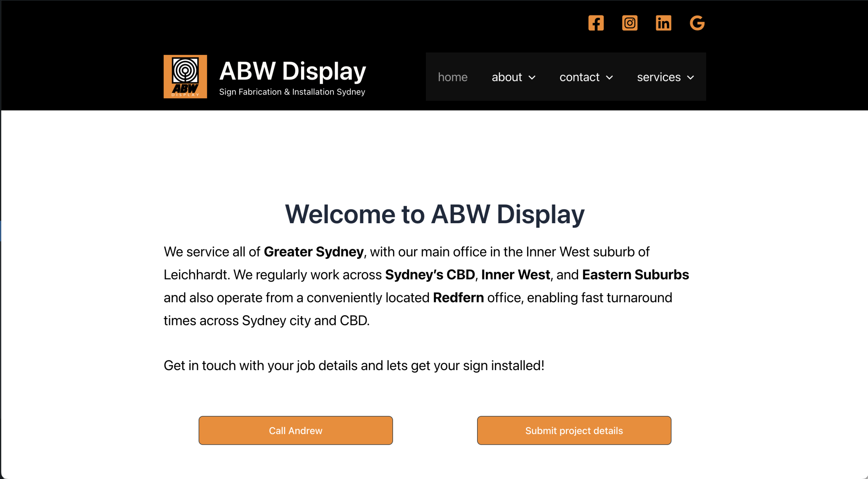Select the spiral logo graphic in the header
The image size is (868, 479).
tap(185, 70)
